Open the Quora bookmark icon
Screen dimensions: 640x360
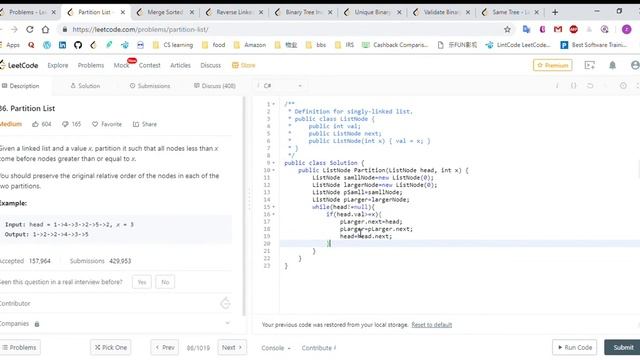(x=31, y=45)
